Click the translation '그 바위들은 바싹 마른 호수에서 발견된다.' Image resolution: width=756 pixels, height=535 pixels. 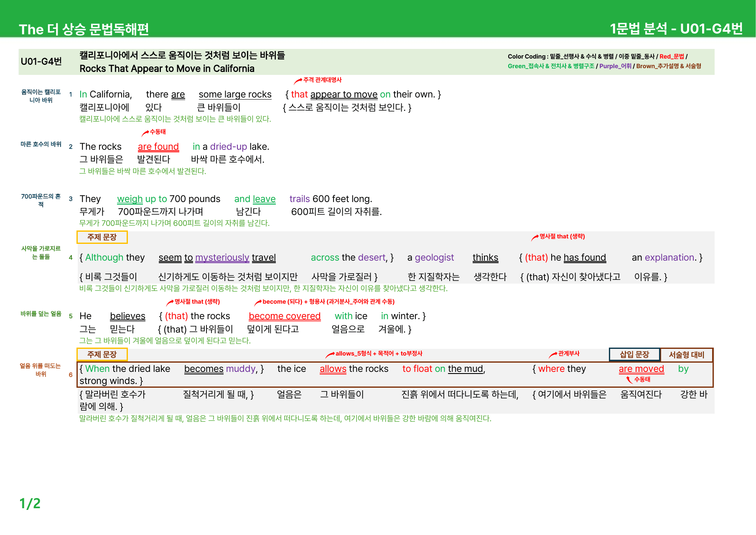click(x=143, y=171)
